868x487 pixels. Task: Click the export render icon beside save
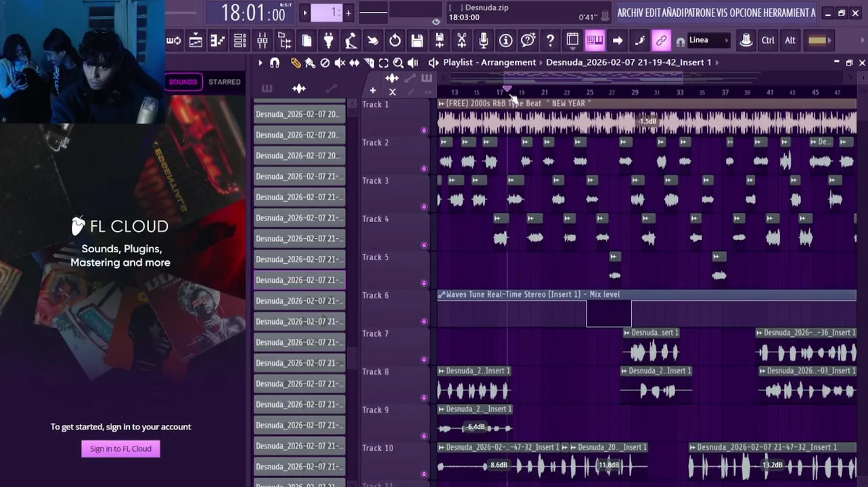coord(439,41)
